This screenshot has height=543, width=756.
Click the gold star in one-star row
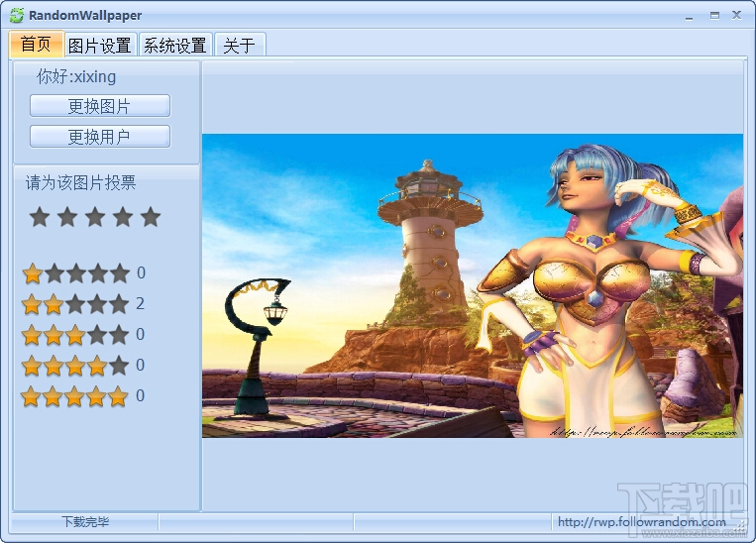(33, 273)
